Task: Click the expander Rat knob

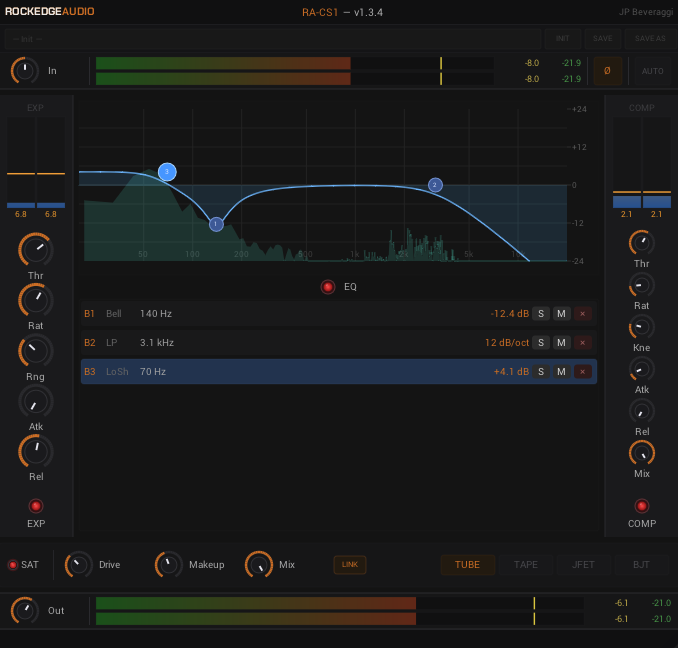Action: (35, 300)
